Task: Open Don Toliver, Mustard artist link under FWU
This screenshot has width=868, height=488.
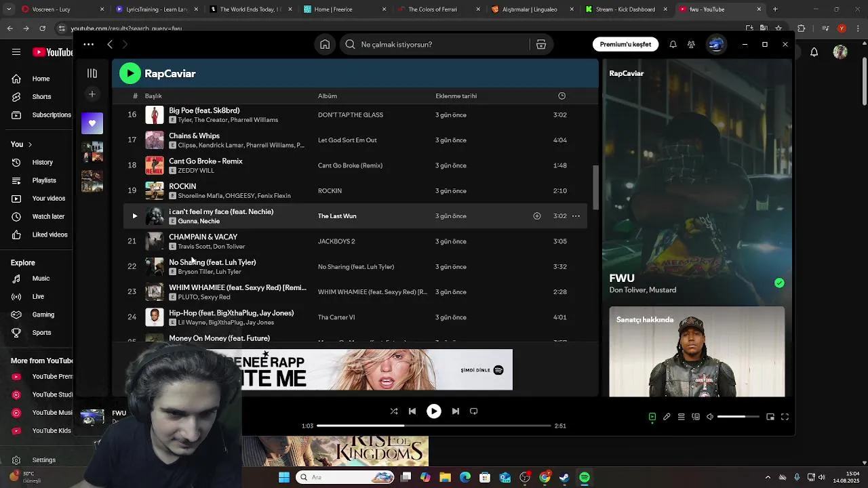Action: 642,290
